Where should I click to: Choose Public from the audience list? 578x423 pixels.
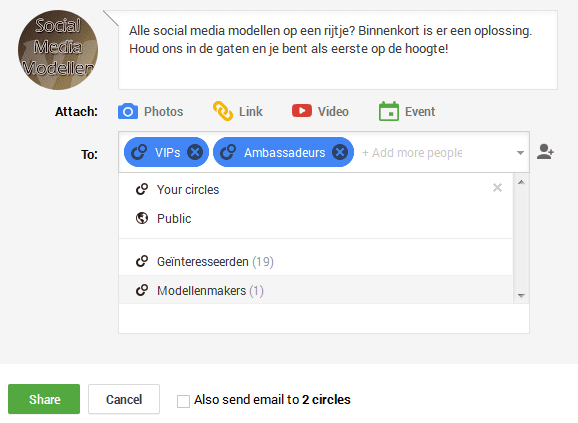click(316, 219)
